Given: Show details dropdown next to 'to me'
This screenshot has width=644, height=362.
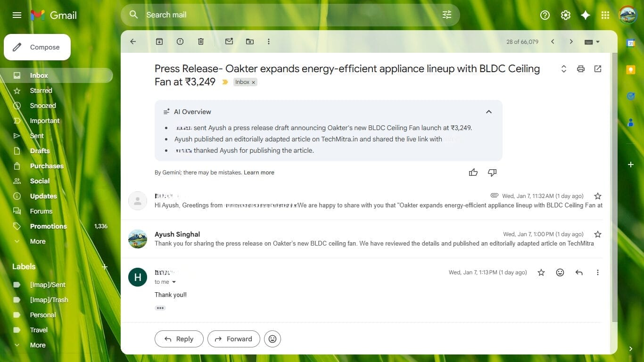Looking at the screenshot, I should [174, 282].
